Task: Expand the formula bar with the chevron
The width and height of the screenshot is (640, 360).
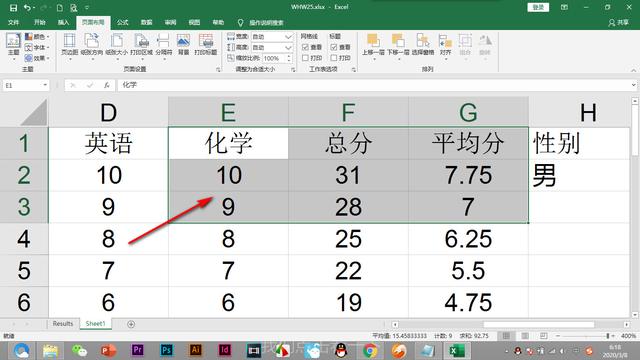Action: pos(633,85)
